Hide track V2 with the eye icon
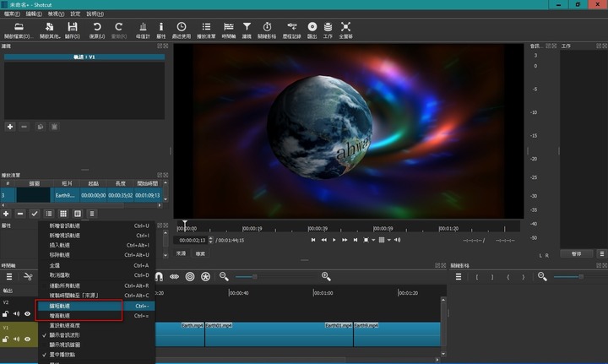Screen dimensions: 608x364 click(x=27, y=313)
